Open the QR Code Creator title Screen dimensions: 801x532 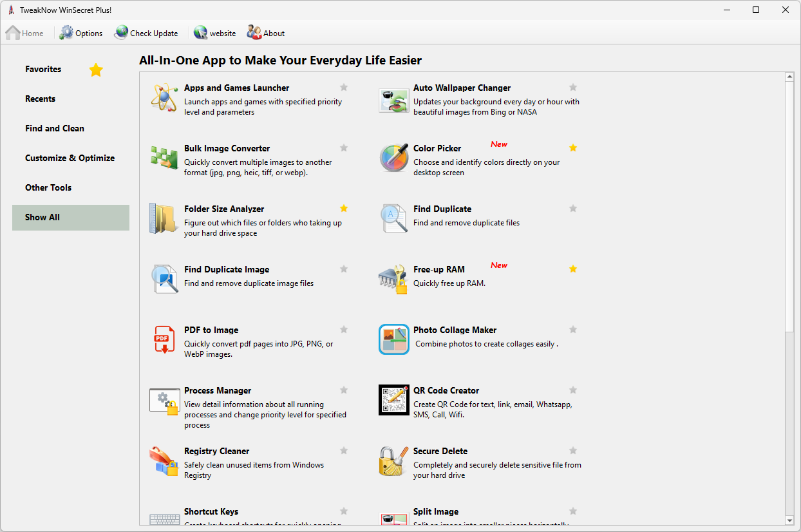point(446,390)
